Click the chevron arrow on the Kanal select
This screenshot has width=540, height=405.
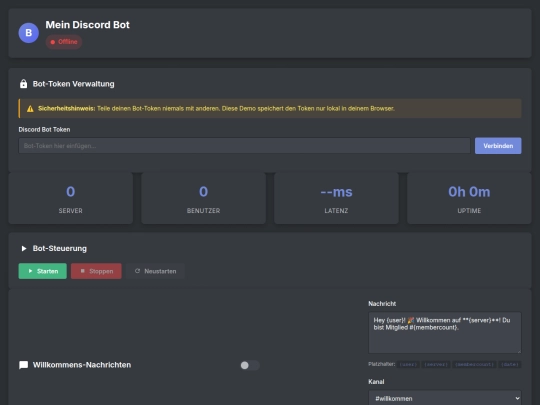(x=517, y=398)
